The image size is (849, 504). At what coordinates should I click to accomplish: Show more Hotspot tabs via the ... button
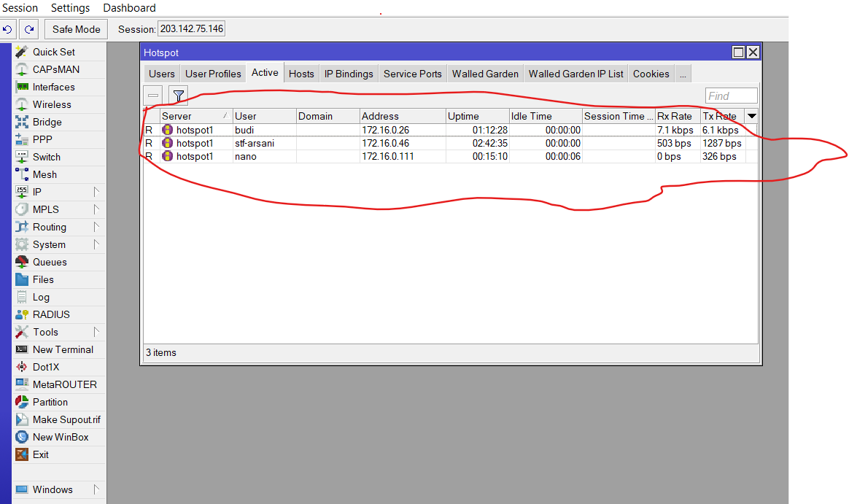tap(683, 74)
